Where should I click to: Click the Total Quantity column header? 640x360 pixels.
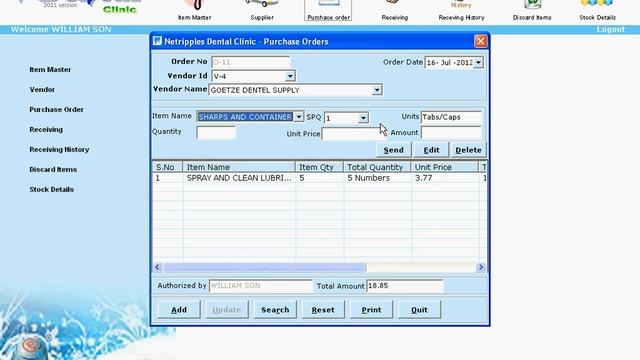[378, 167]
